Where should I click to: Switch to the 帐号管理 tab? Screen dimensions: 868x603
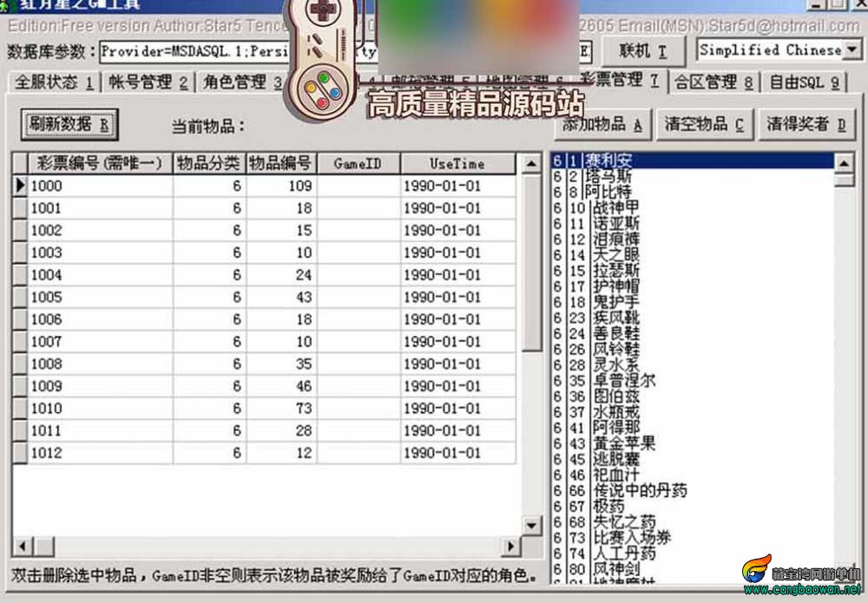(x=148, y=82)
